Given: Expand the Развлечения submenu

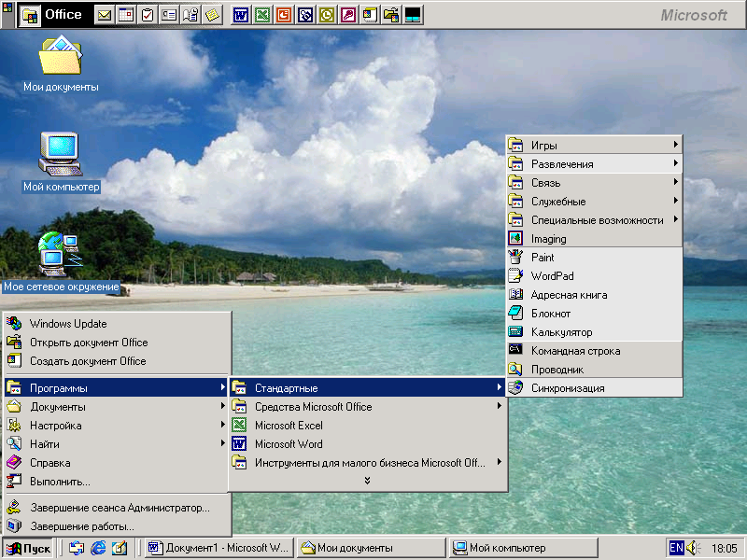Looking at the screenshot, I should coord(595,164).
